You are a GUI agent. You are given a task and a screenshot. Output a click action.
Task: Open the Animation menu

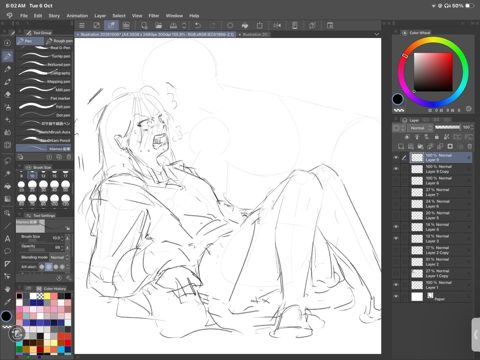(77, 16)
